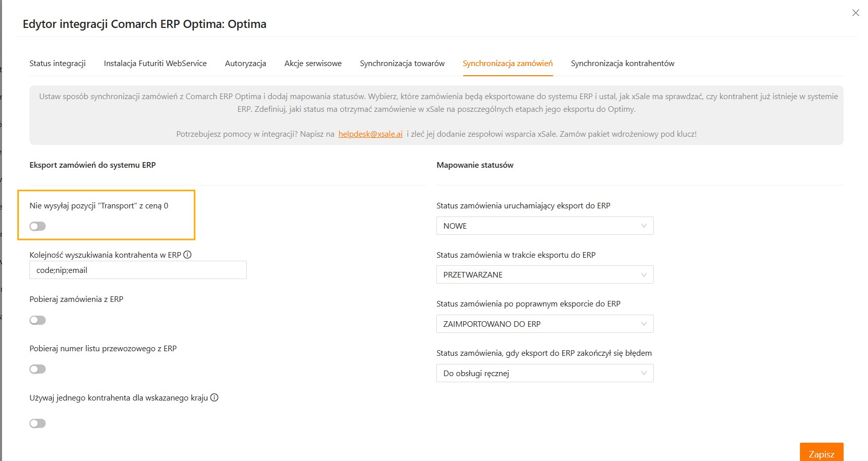This screenshot has height=461, width=868.
Task: Click the Zapisz save button
Action: [x=821, y=453]
